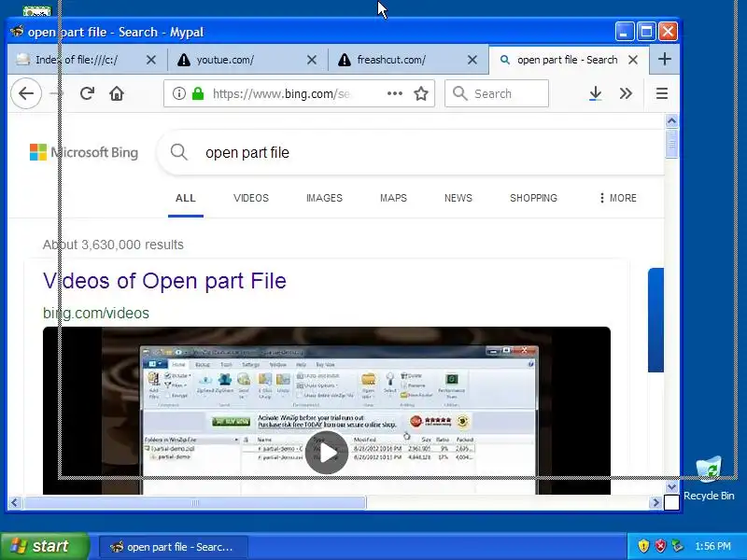Maximize the Mypal browser window
747x560 pixels.
(x=646, y=32)
